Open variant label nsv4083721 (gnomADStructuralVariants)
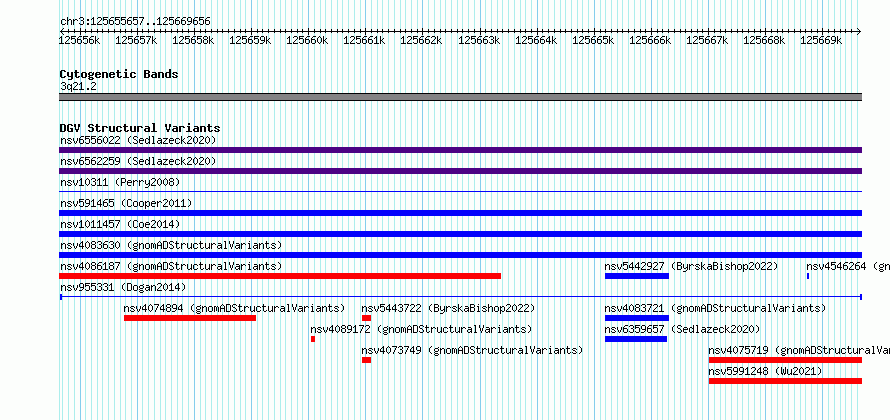 click(715, 308)
